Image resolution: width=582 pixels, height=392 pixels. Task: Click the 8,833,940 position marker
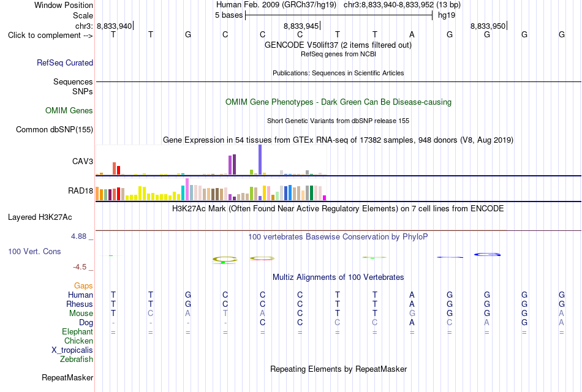pyautogui.click(x=115, y=26)
